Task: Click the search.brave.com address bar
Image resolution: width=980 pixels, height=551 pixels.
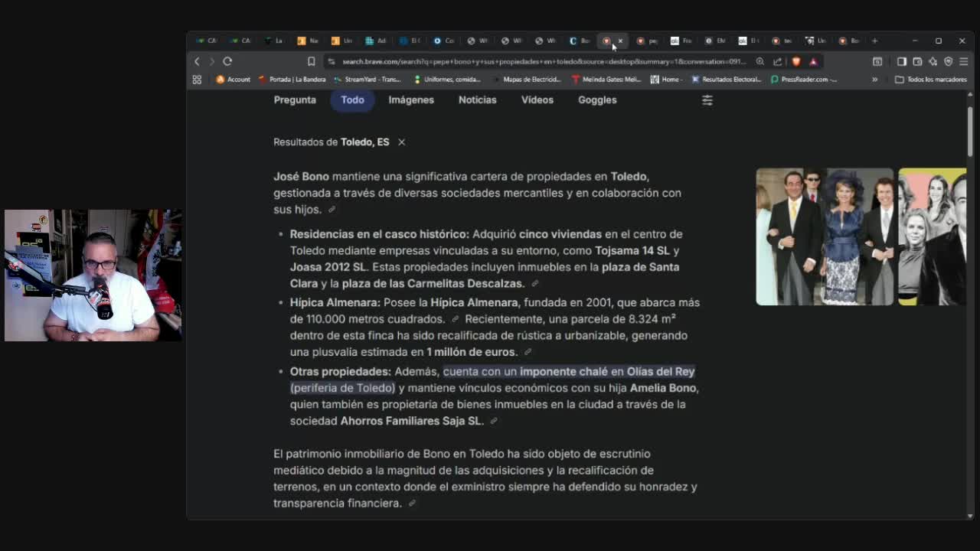Action: click(544, 61)
